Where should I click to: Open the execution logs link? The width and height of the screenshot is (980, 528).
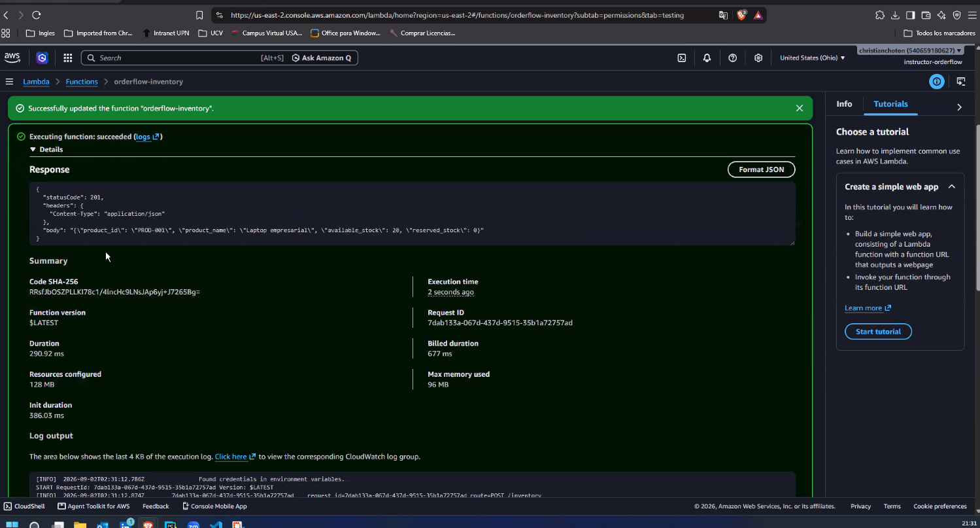(147, 137)
